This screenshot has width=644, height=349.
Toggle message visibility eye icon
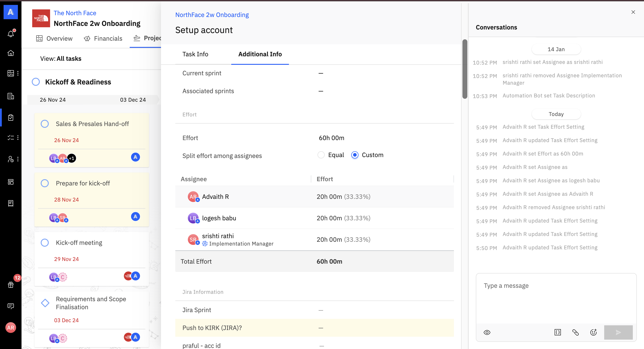pyautogui.click(x=487, y=332)
